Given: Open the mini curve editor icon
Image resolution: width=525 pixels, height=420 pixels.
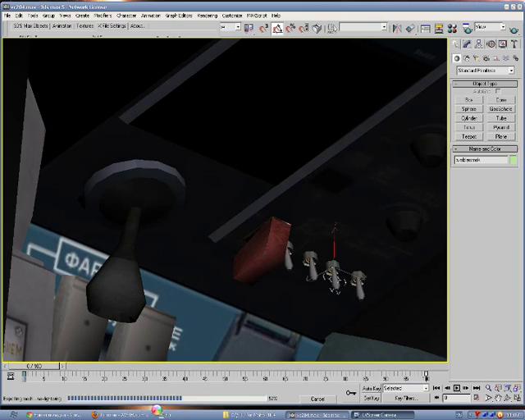Looking at the screenshot, I should pyautogui.click(x=11, y=377).
